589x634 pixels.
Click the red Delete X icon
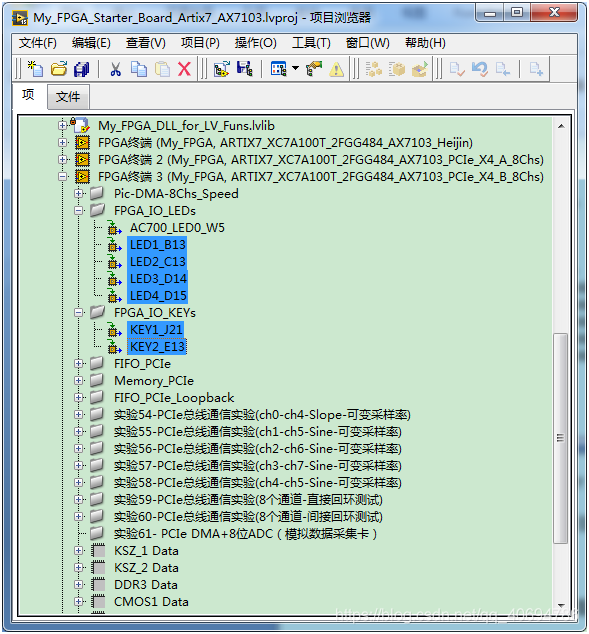tap(184, 69)
